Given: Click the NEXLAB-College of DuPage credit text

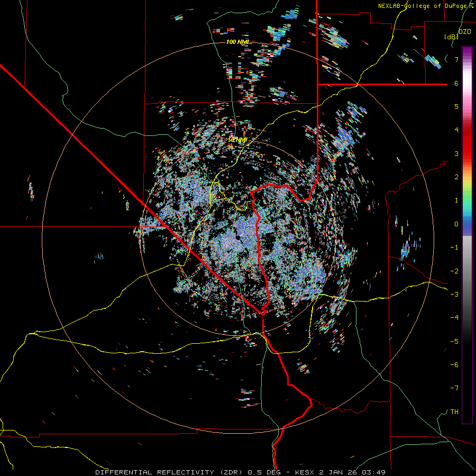Looking at the screenshot, I should click(x=426, y=6).
